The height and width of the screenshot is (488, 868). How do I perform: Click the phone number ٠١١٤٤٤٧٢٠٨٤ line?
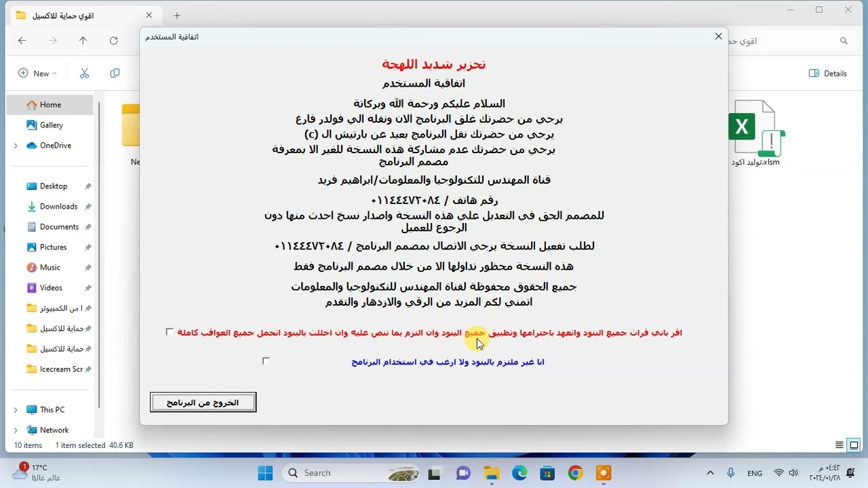(x=434, y=201)
